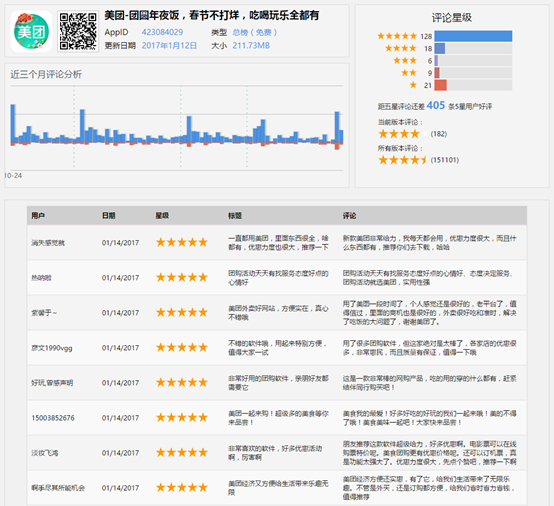
Task: Click the two-star icons beside count 9
Action: (409, 72)
